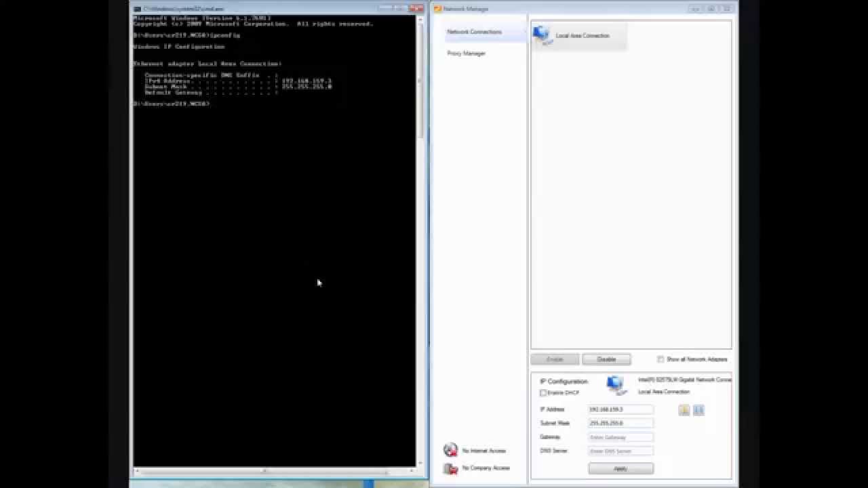
Task: Click the Windows IP Configuration text line
Action: (179, 47)
